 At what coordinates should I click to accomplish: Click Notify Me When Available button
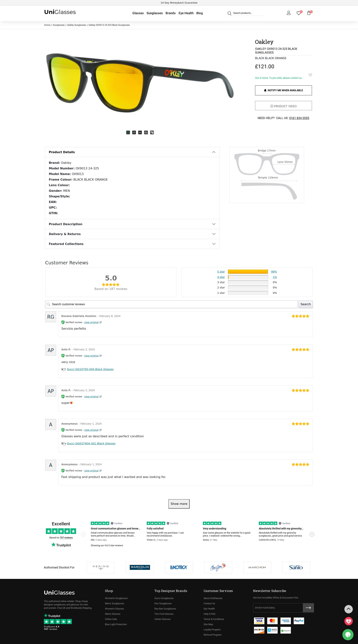(283, 90)
